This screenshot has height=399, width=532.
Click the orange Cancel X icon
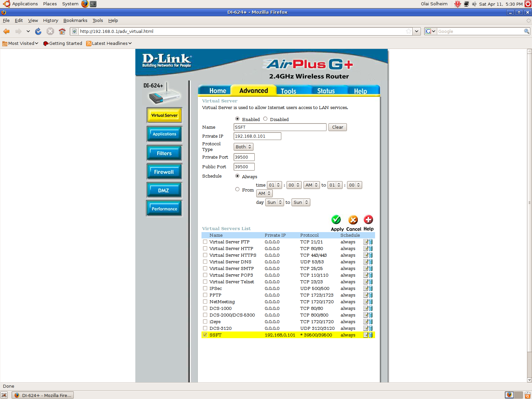[x=353, y=220]
